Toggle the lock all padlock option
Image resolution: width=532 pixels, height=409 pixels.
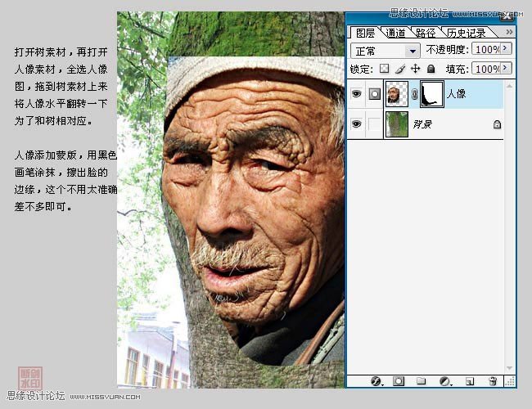(x=431, y=69)
